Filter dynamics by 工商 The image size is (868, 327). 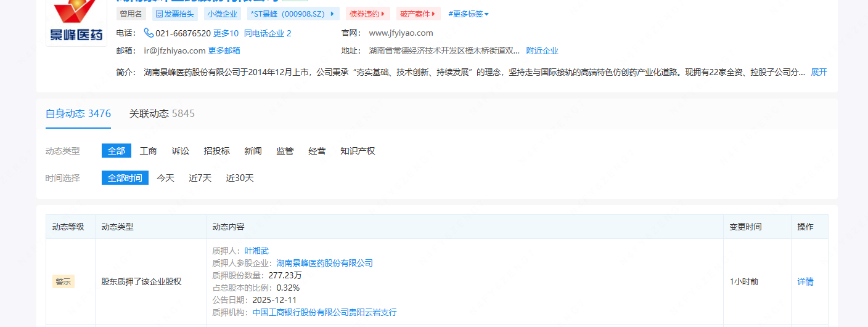pos(149,151)
